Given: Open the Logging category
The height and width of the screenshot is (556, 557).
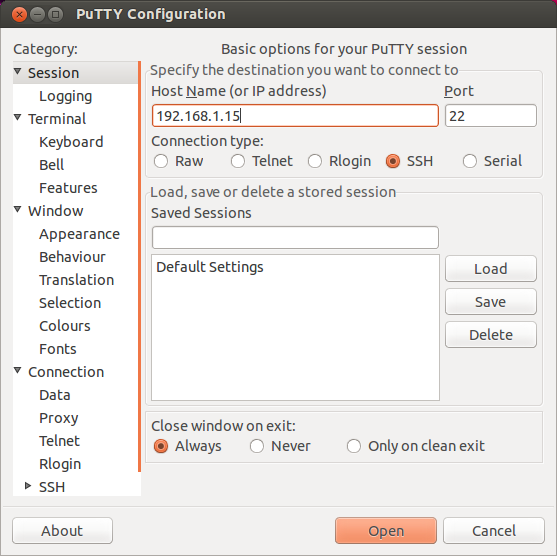Looking at the screenshot, I should (66, 96).
